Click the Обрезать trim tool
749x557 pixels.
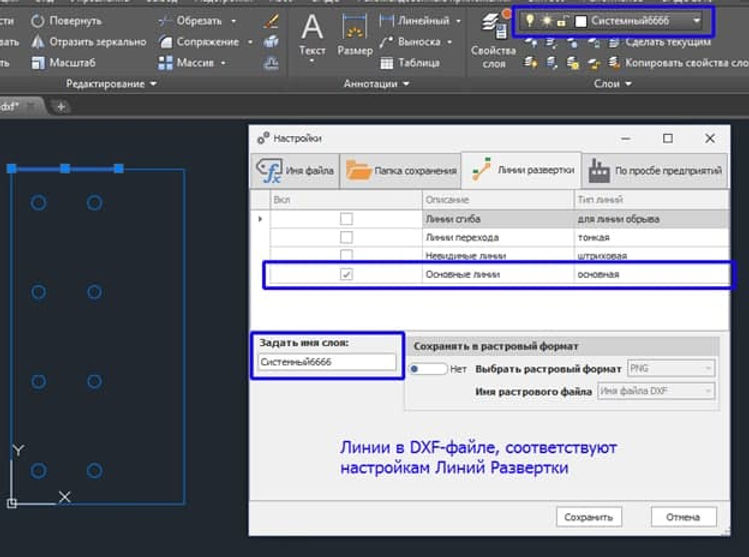pos(197,20)
